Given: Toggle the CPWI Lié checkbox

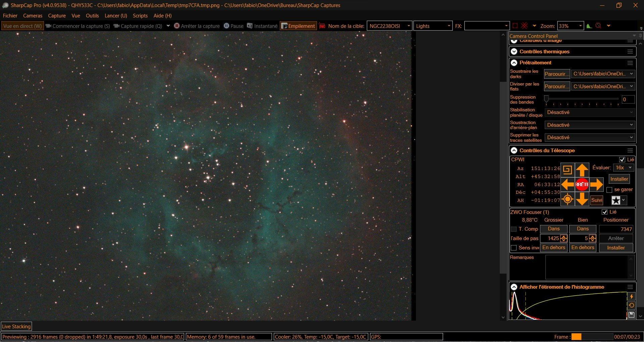Looking at the screenshot, I should tap(622, 160).
